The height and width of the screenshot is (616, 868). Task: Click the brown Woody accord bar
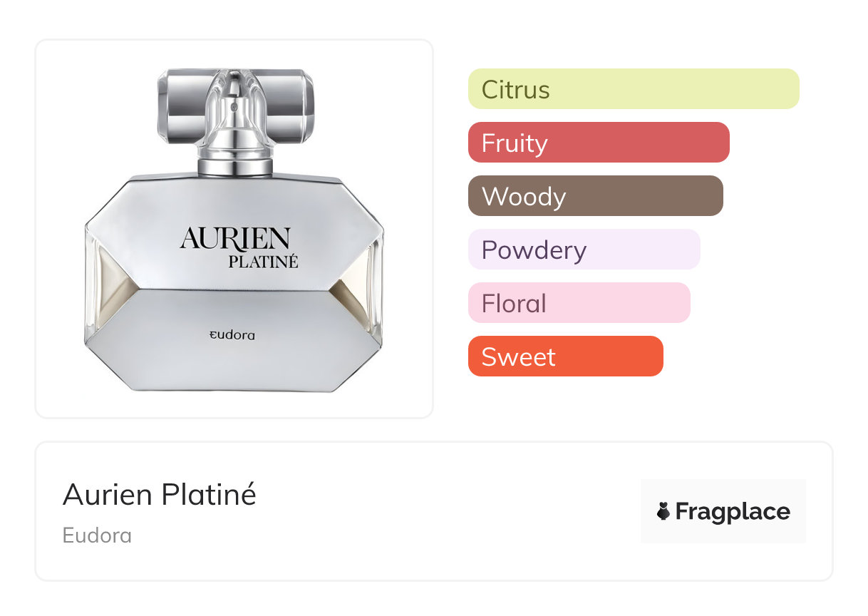(595, 196)
